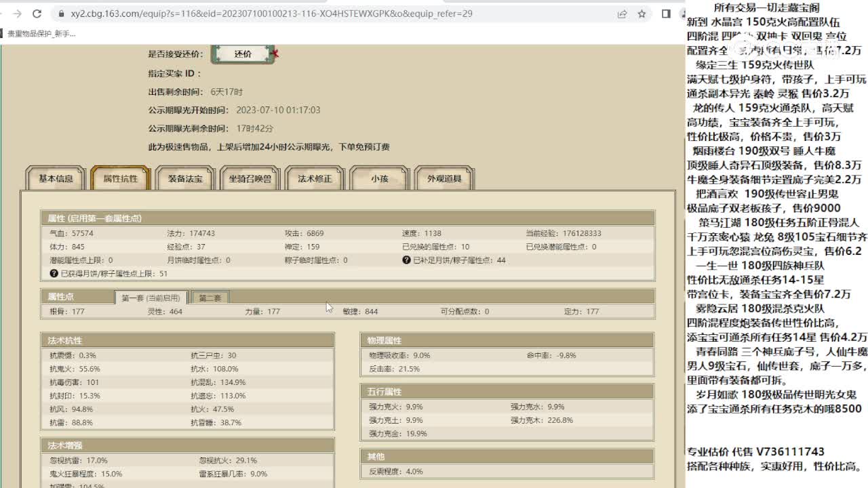Click help icon beside 已补足月饼/粽子属性点
This screenshot has width=868, height=488.
pyautogui.click(x=406, y=260)
